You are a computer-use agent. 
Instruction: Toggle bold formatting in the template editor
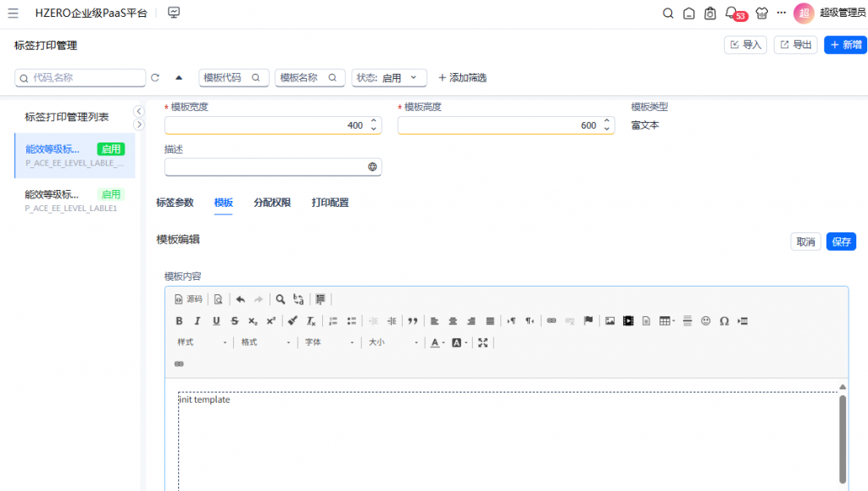(179, 321)
